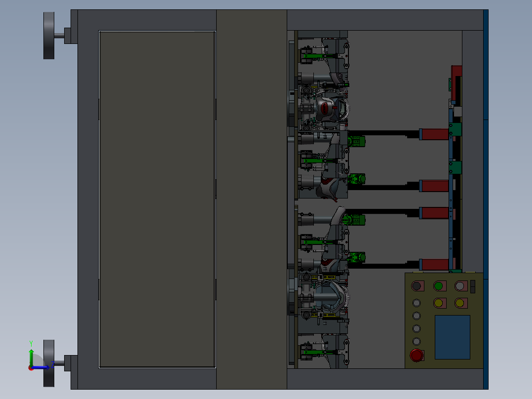Select the caster wheel beside the coordinate triad

coord(49,363)
